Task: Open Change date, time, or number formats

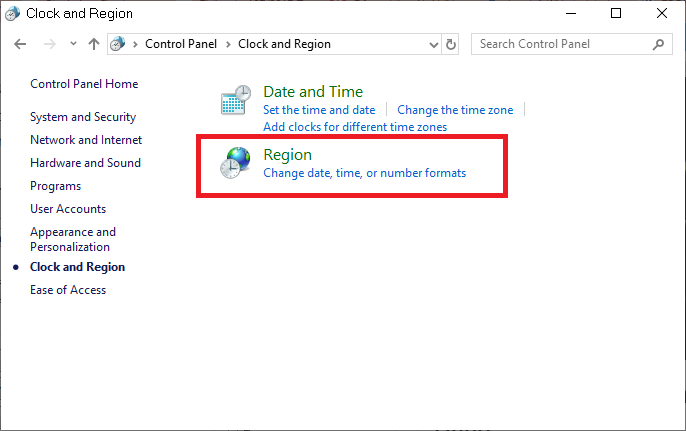Action: pos(364,173)
